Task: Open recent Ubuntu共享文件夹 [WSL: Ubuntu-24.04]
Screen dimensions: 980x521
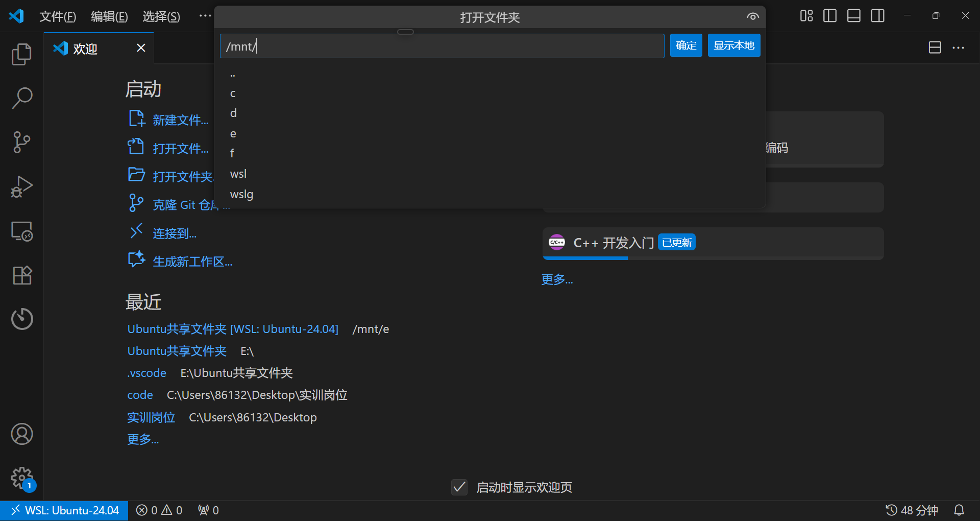Action: pyautogui.click(x=233, y=329)
